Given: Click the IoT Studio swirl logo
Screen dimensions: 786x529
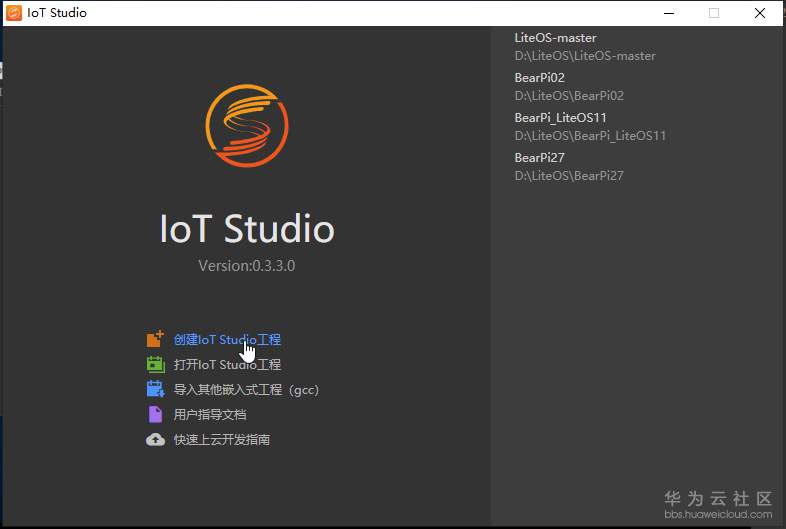Looking at the screenshot, I should click(x=247, y=125).
